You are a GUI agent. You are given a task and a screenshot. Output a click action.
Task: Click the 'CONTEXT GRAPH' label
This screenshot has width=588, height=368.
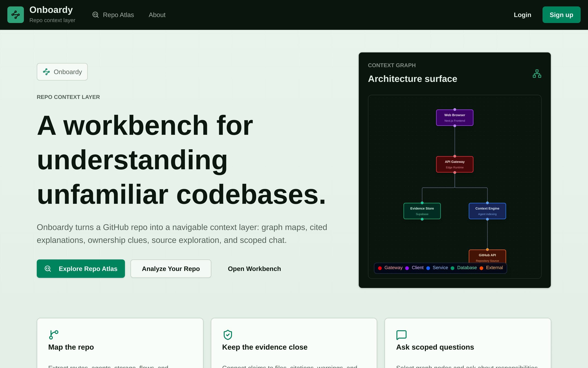pos(392,65)
